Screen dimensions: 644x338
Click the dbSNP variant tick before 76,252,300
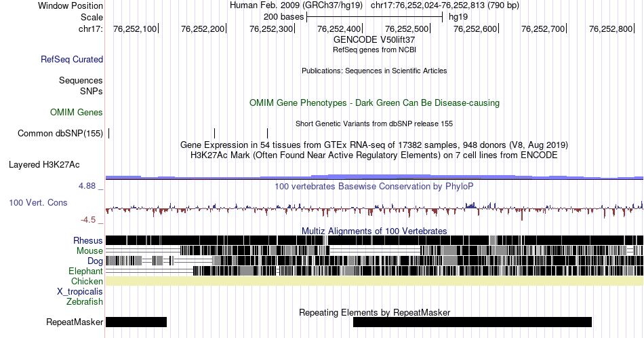[x=267, y=133]
